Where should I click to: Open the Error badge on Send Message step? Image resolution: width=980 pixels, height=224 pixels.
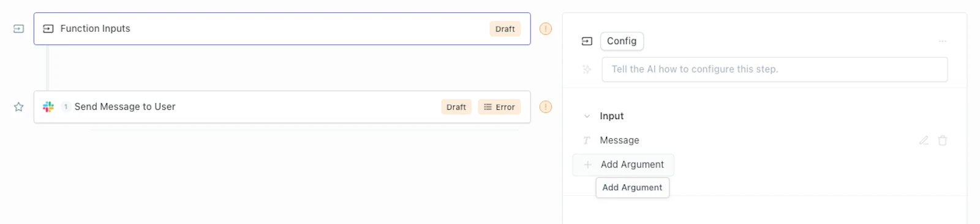tap(499, 107)
